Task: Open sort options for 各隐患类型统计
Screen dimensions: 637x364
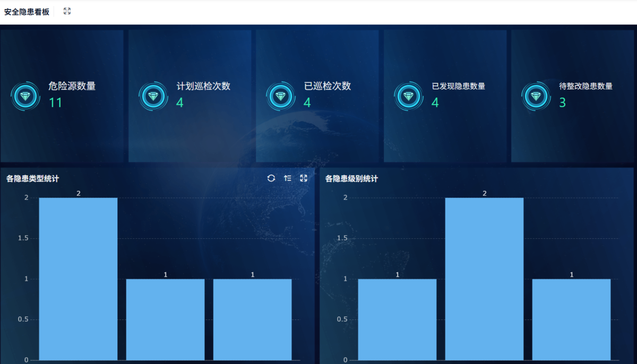Action: pos(288,178)
